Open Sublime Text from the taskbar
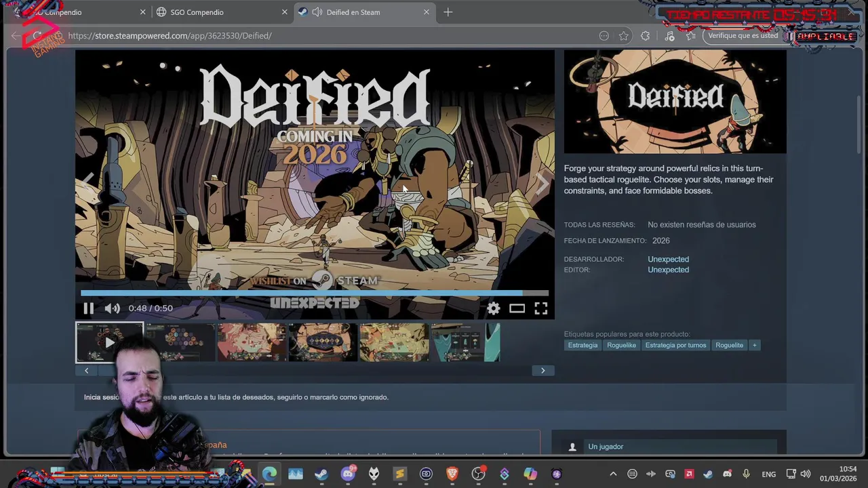 (x=400, y=474)
